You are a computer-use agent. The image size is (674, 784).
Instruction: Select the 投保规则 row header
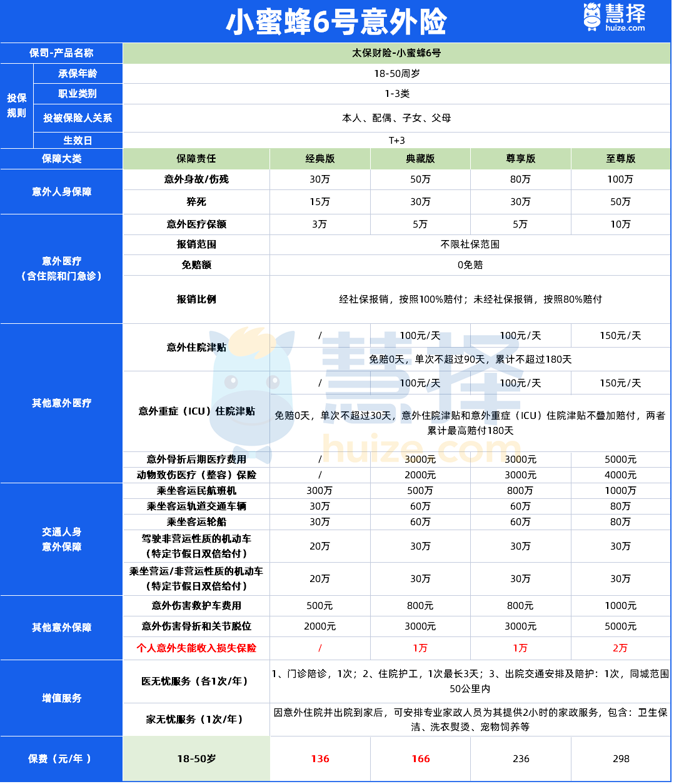[x=17, y=106]
